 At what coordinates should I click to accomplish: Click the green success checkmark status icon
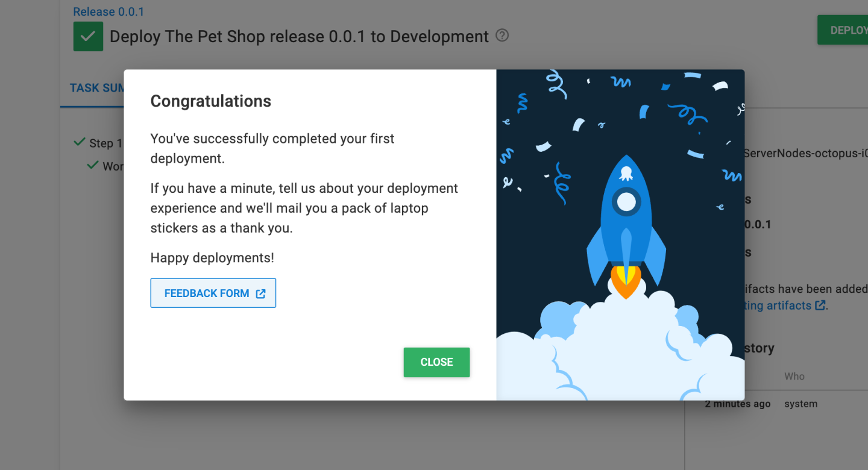(88, 37)
